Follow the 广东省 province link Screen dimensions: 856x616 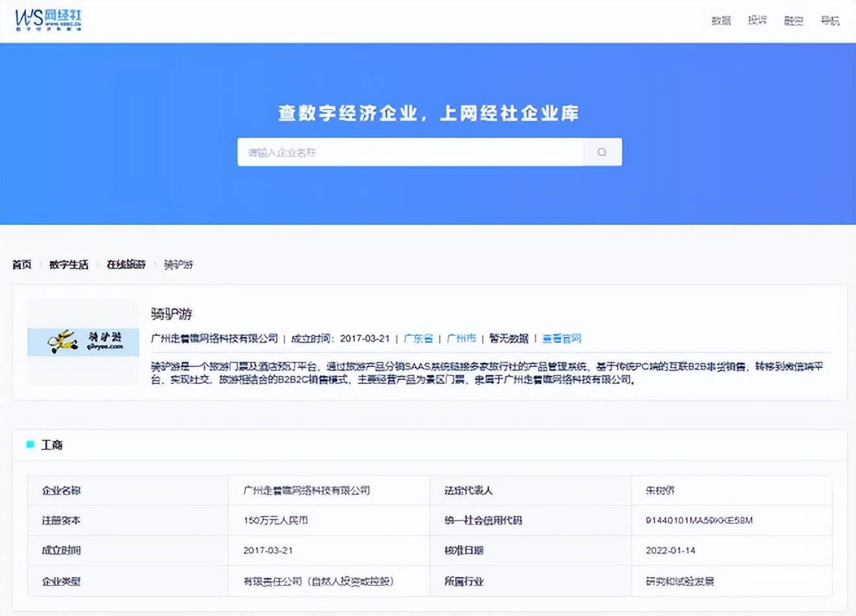coord(418,338)
